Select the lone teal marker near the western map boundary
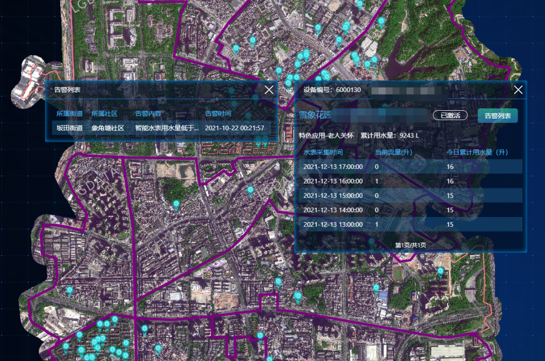Image resolution: width=545 pixels, height=361 pixels. coord(70,291)
